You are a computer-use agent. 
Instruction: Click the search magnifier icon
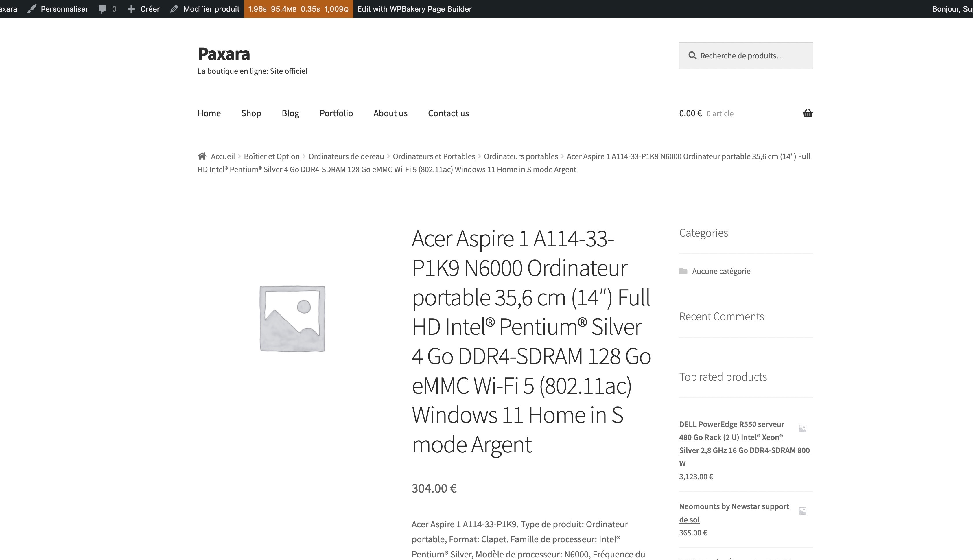tap(692, 56)
